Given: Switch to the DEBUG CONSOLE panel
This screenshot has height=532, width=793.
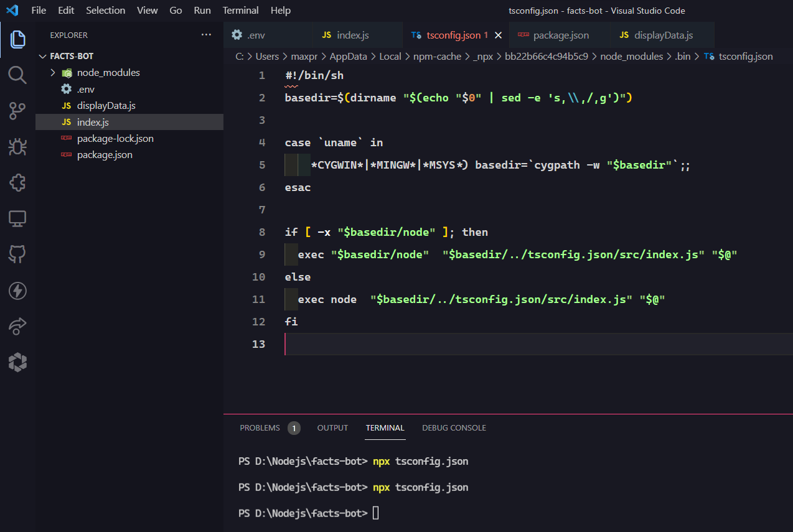Looking at the screenshot, I should coord(454,427).
